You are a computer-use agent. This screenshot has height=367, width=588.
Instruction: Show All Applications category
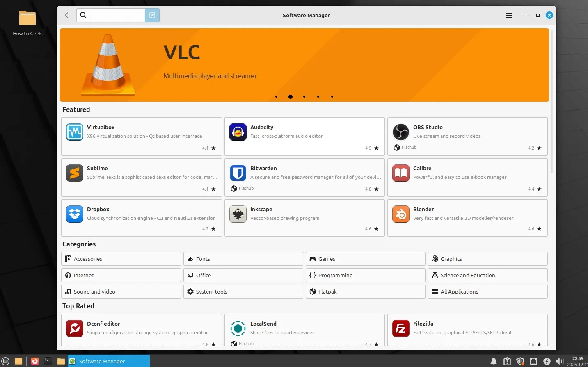pos(488,292)
